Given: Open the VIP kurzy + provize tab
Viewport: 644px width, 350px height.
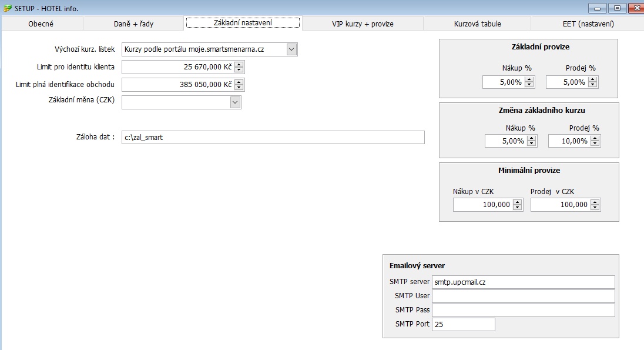Looking at the screenshot, I should (x=363, y=24).
